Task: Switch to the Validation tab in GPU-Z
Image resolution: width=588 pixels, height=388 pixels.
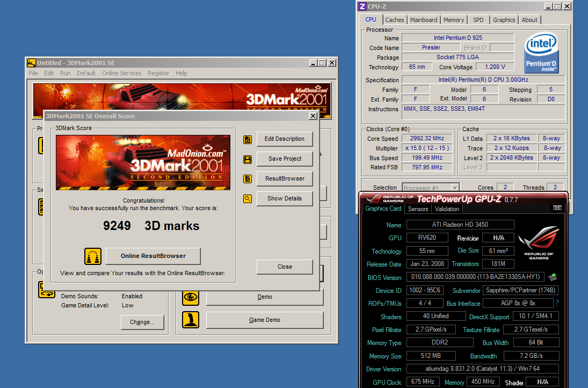Action: pos(447,209)
